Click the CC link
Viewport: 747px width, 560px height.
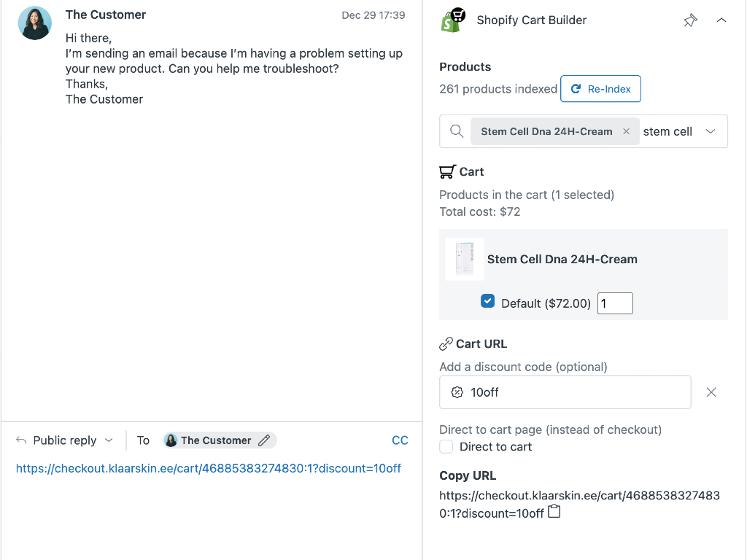400,440
